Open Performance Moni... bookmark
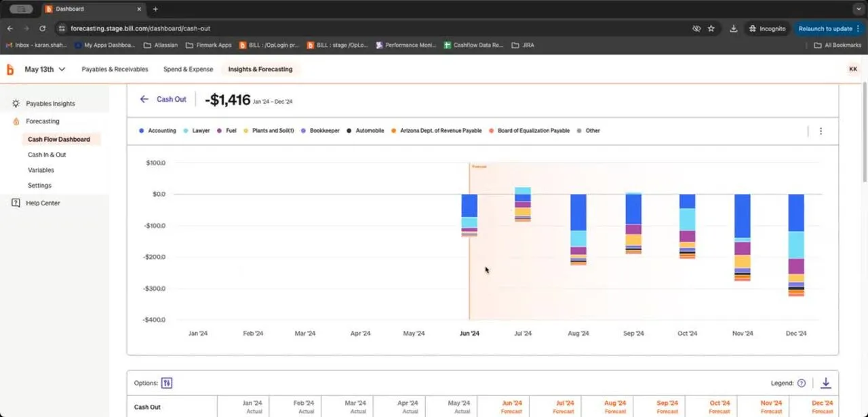This screenshot has height=417, width=868. pos(406,45)
